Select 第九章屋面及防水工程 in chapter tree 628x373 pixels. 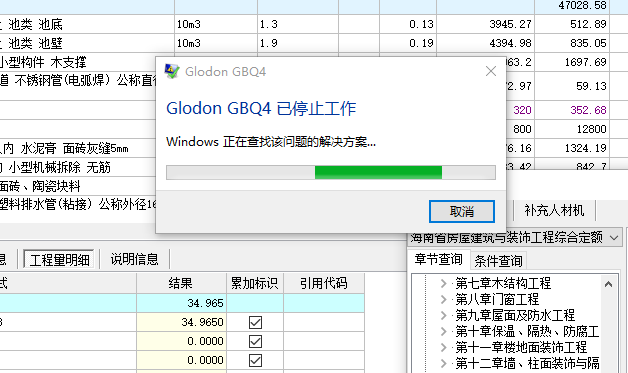click(x=515, y=316)
